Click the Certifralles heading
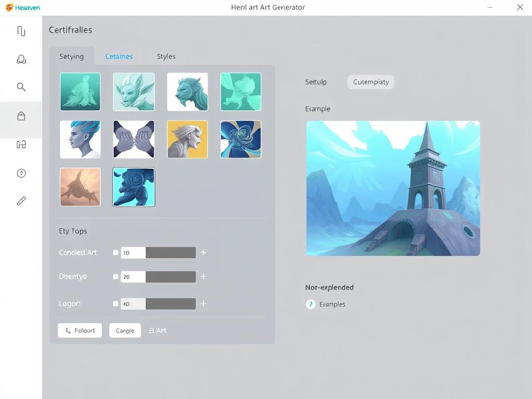 [x=71, y=30]
